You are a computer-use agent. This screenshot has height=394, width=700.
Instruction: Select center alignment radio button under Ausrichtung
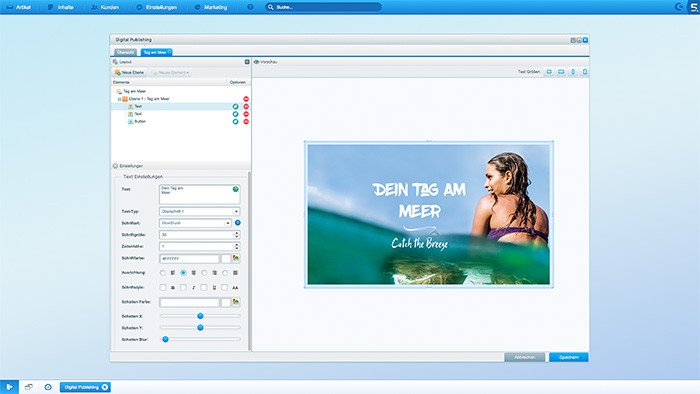[183, 273]
